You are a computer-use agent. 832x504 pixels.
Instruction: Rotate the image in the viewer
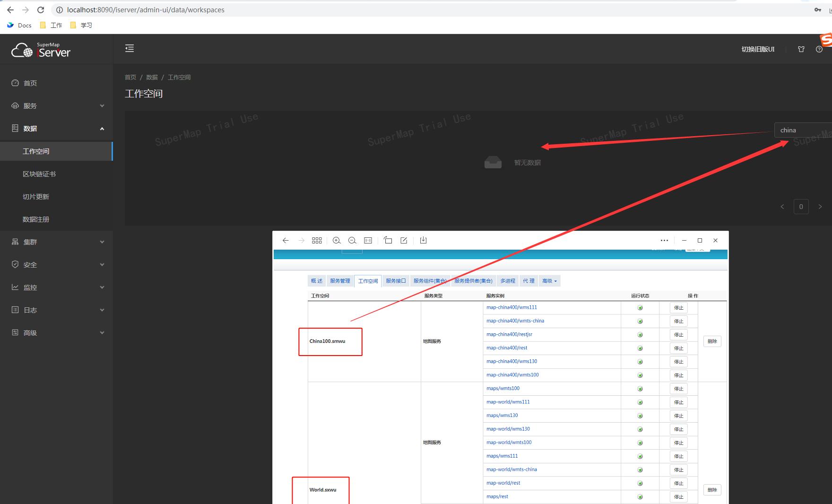point(388,240)
